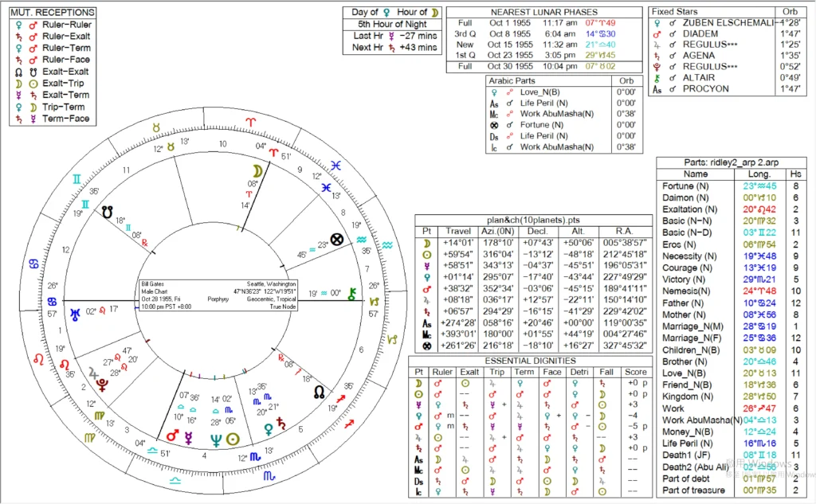The height and width of the screenshot is (504, 816).
Task: Click the Score column header in Essential Dignities
Action: (x=637, y=372)
